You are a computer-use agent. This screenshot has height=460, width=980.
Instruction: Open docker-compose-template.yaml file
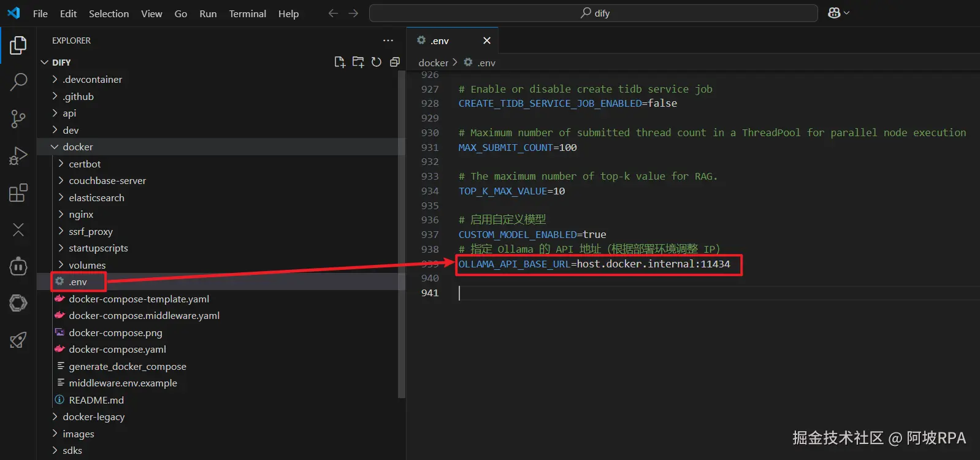[x=221, y=299]
